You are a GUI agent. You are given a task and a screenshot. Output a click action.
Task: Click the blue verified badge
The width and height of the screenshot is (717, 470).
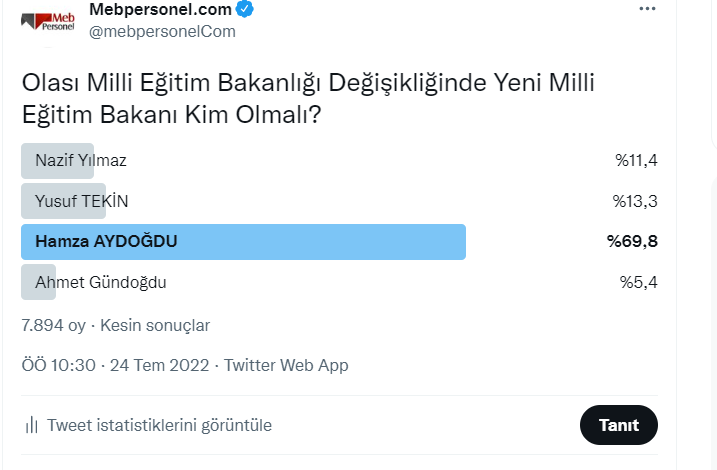coord(244,10)
